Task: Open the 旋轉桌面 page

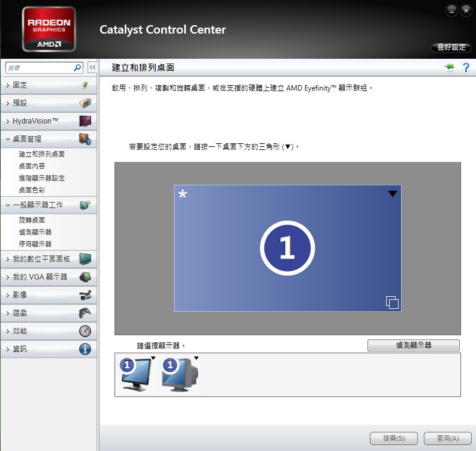Action: tap(32, 220)
